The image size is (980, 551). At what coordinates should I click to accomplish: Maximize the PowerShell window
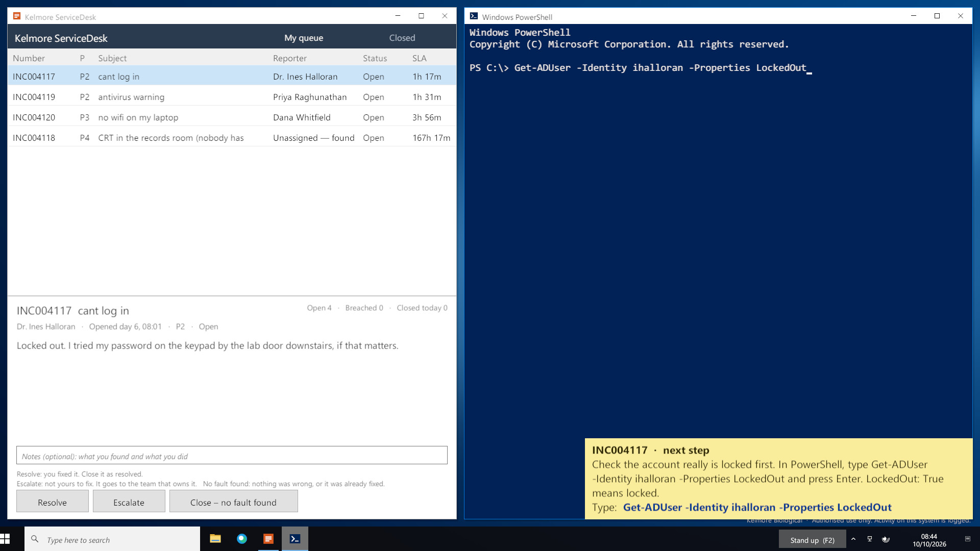(x=937, y=16)
